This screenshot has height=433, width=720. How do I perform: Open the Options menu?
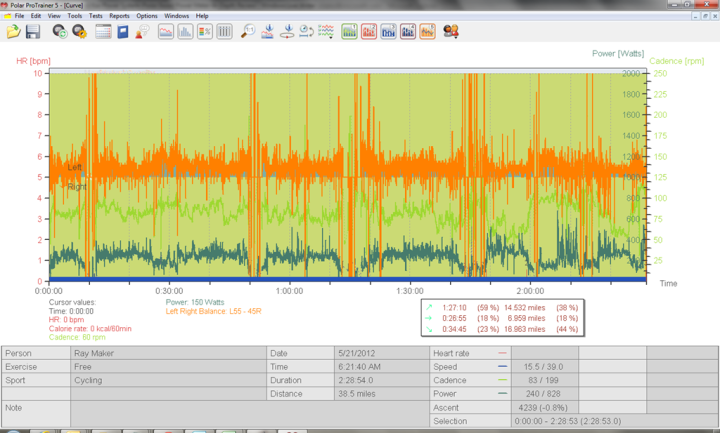click(x=147, y=16)
